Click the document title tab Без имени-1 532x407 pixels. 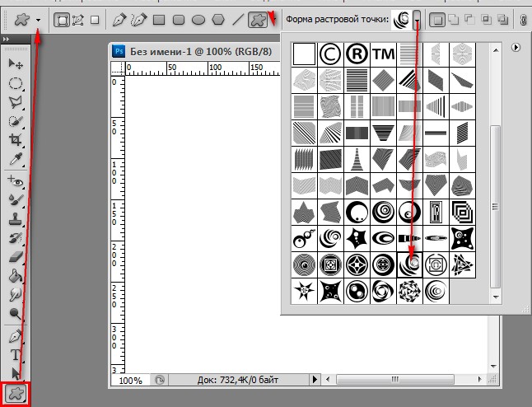coord(200,52)
